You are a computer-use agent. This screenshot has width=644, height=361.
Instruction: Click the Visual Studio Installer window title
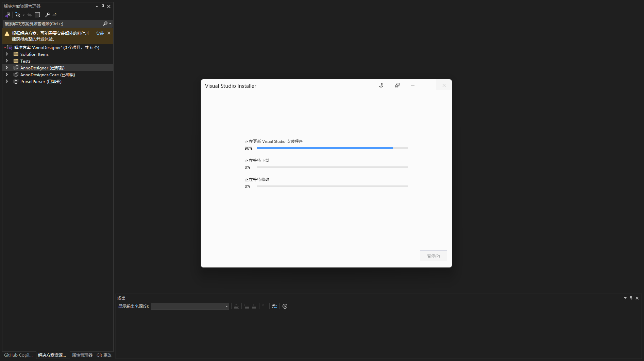coord(231,86)
